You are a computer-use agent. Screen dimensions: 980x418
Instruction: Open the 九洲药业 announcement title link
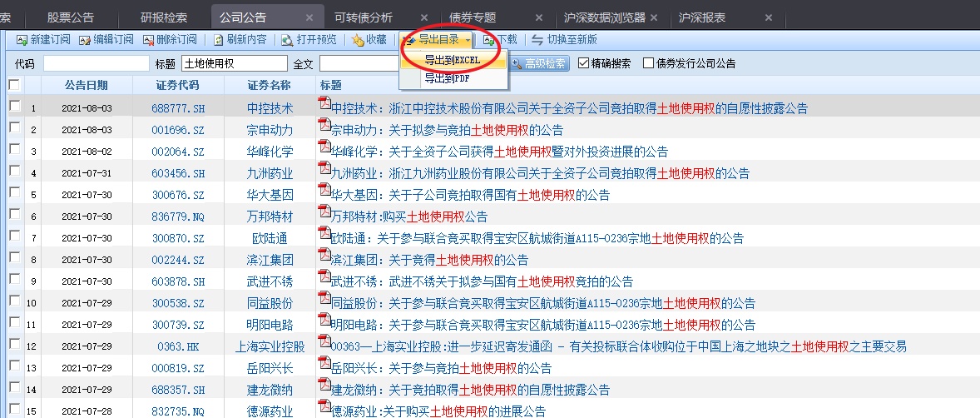[x=540, y=173]
